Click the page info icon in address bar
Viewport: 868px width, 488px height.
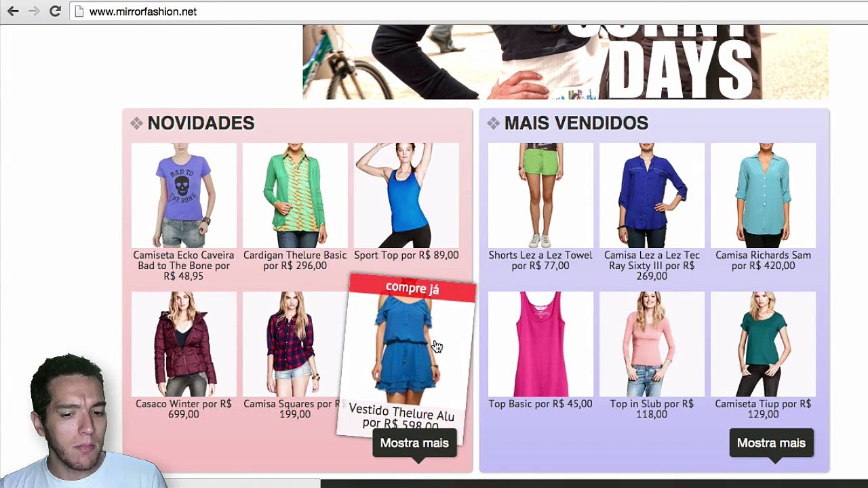click(x=79, y=12)
